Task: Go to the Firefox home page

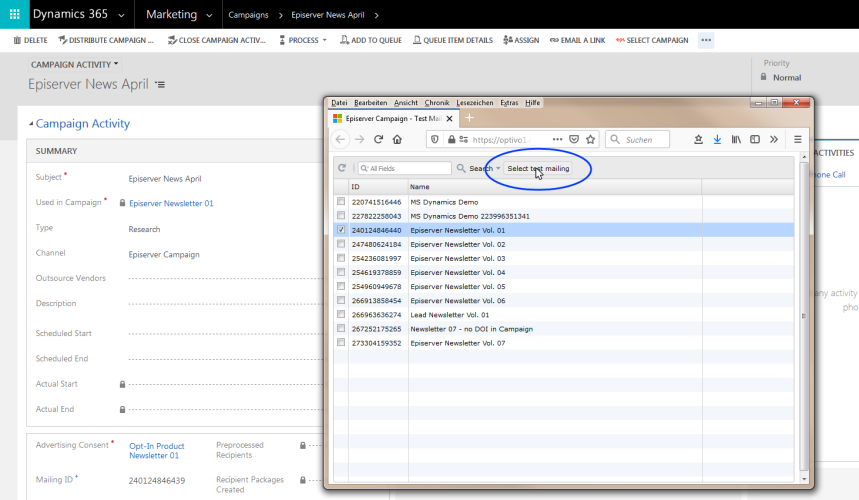Action: [x=397, y=140]
